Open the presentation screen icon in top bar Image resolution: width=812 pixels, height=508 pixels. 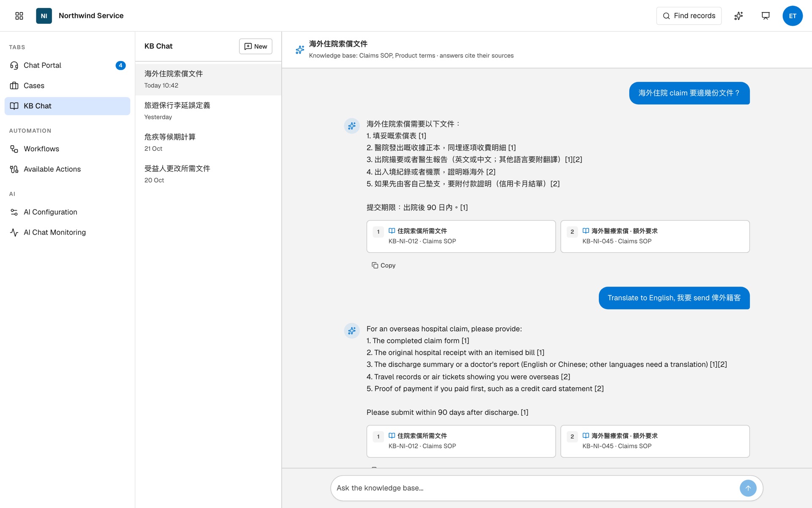tap(765, 16)
